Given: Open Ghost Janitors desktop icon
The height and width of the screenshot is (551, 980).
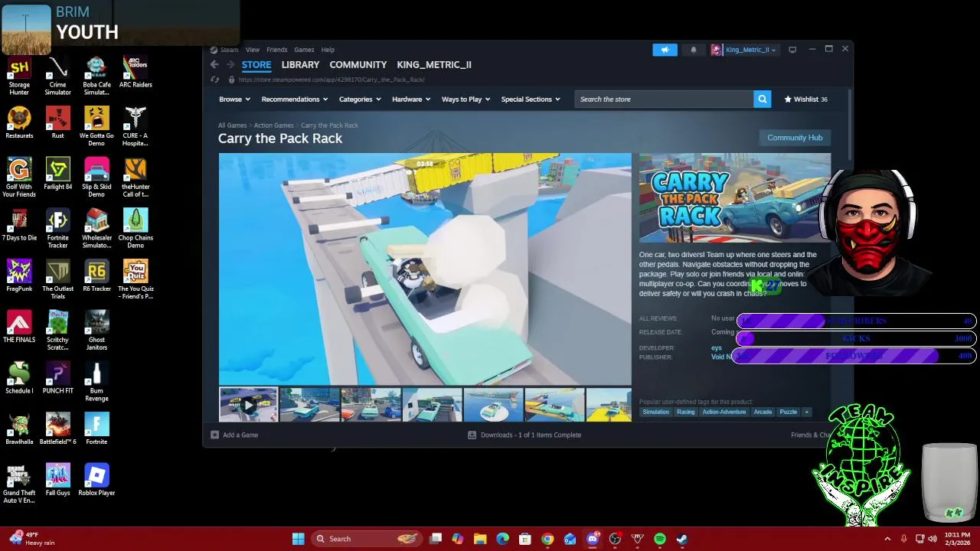Looking at the screenshot, I should pyautogui.click(x=96, y=331).
